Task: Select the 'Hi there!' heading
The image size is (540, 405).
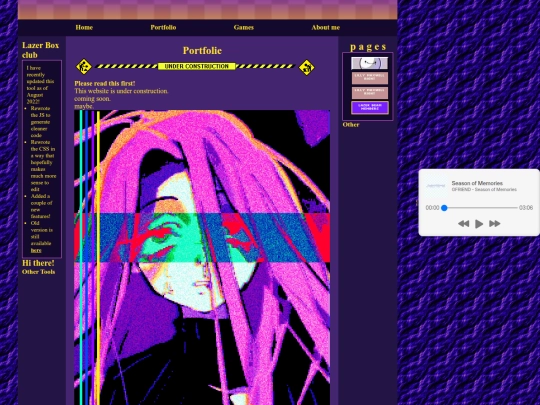Action: tap(38, 263)
